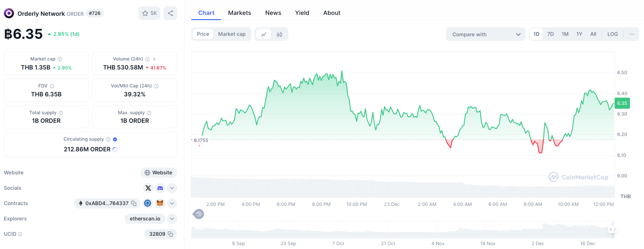Click the 39.32% Vol/Mkt Cap value
This screenshot has height=249, width=644.
coord(135,94)
